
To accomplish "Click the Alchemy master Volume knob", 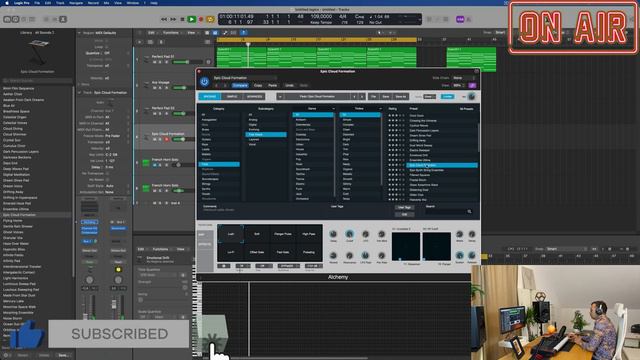I will (471, 96).
